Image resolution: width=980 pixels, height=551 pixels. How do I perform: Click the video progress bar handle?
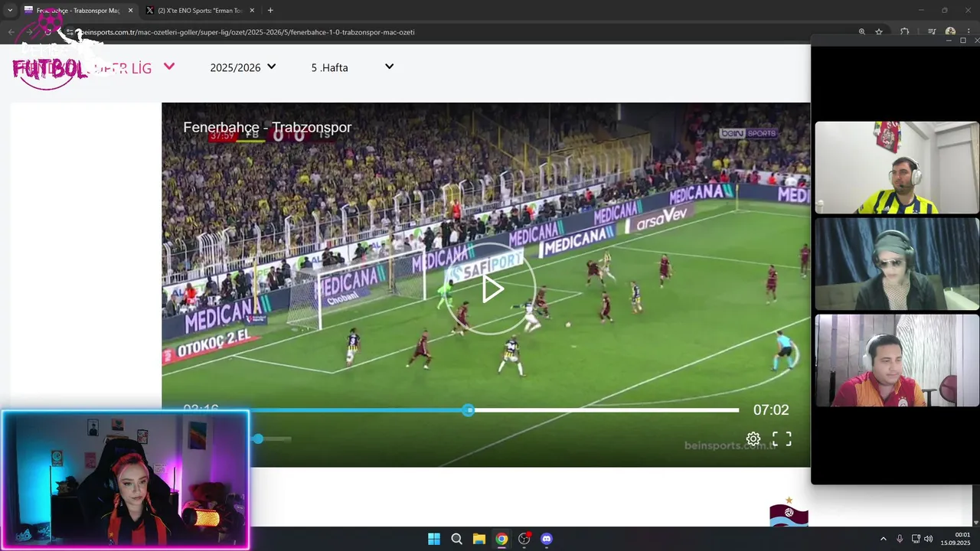pos(469,410)
